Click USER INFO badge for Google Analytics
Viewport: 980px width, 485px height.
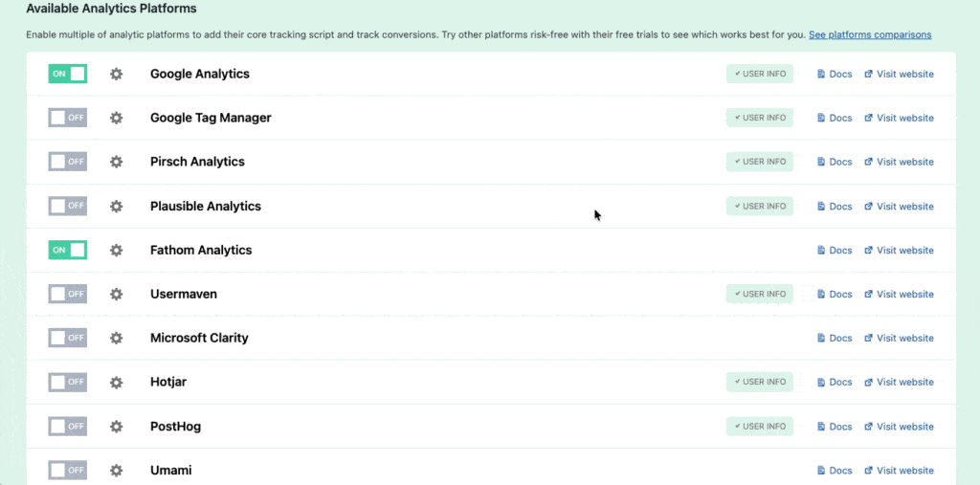click(x=759, y=74)
